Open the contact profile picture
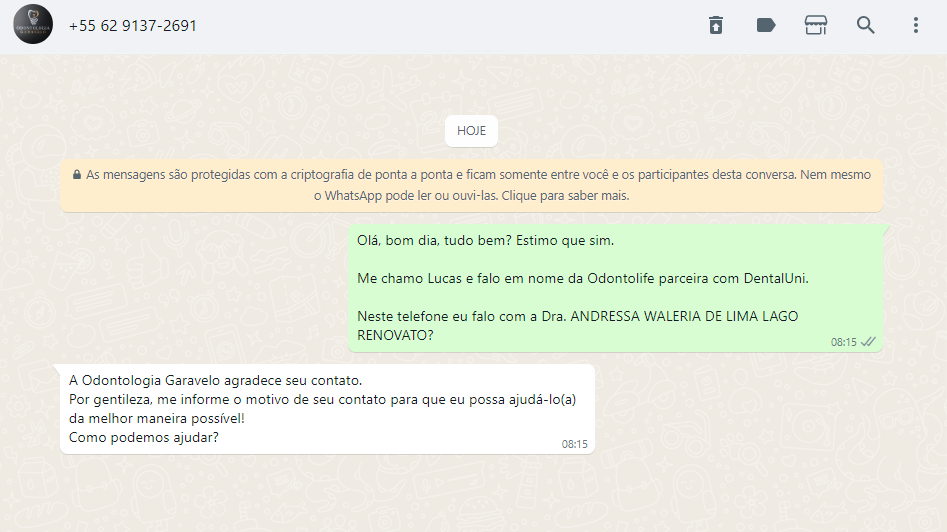The image size is (947, 532). click(33, 25)
